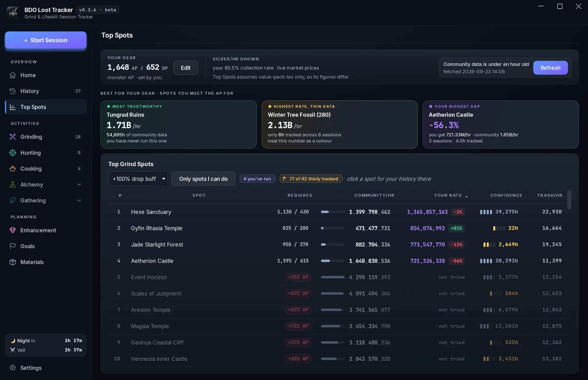Viewport: 588px width, 380px height.
Task: Go to the Goals page
Action: click(46, 246)
